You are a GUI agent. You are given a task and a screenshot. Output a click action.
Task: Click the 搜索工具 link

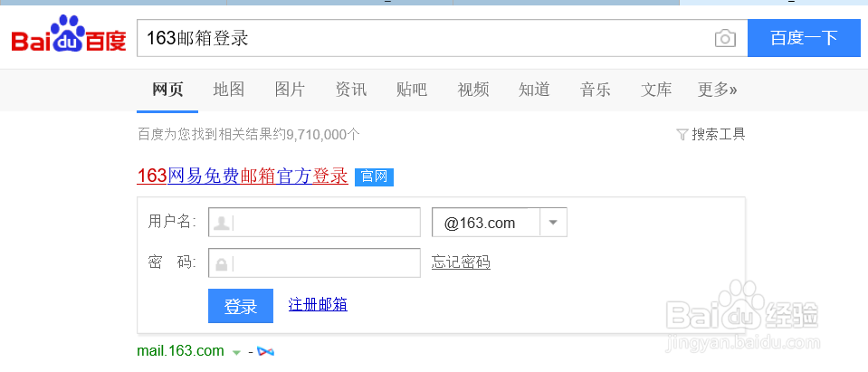point(719,134)
